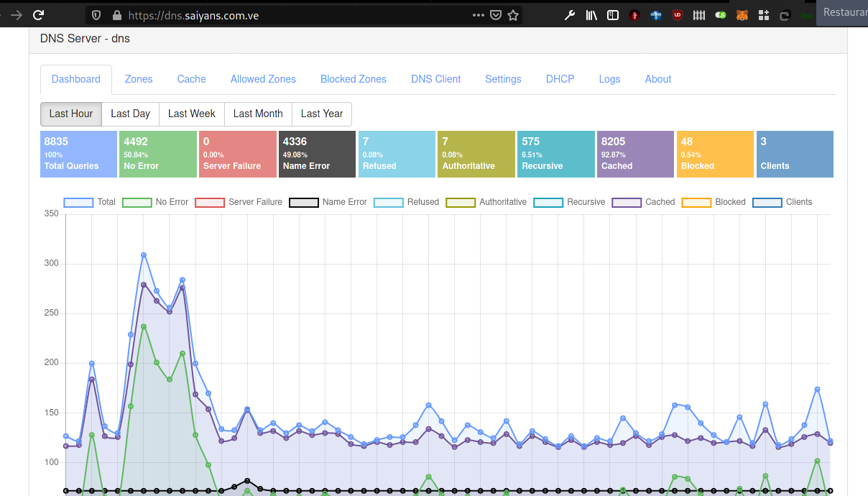The image size is (868, 496).
Task: Select the Last Month range
Action: (x=258, y=114)
